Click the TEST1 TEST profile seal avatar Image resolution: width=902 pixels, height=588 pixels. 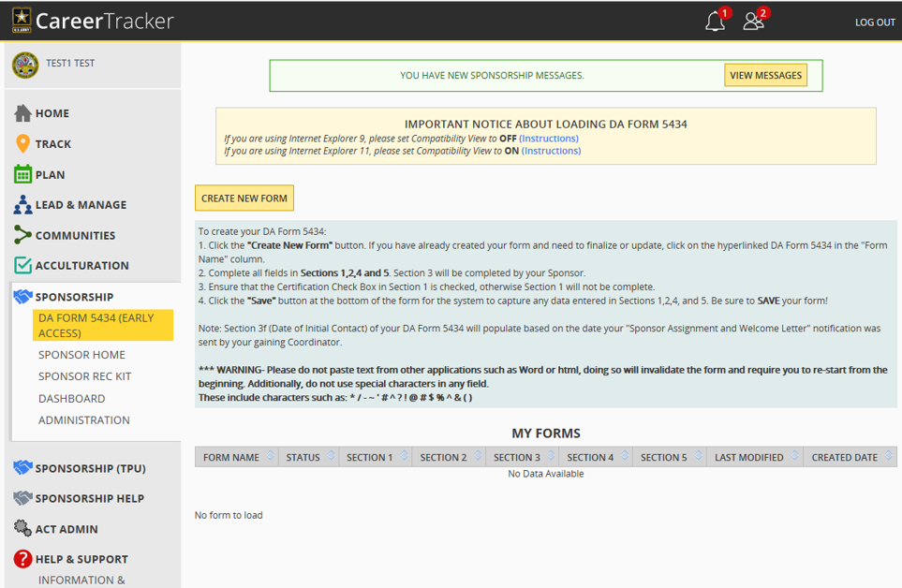[25, 65]
